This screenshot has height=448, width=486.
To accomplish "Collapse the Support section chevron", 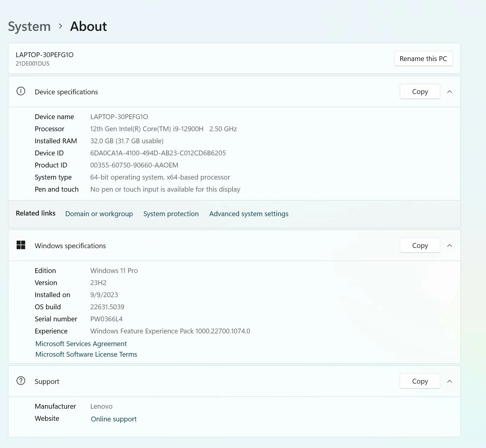I will click(x=449, y=381).
